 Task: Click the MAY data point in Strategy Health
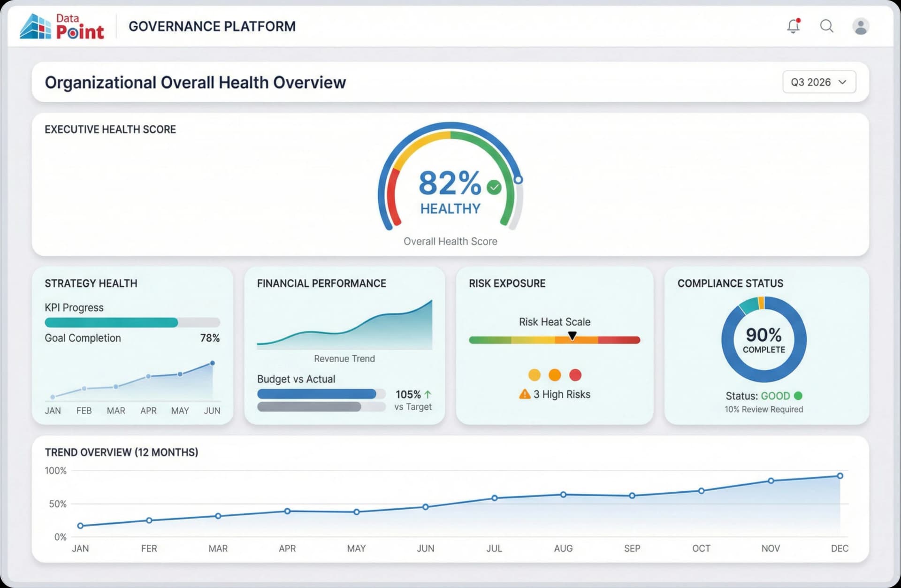coord(180,374)
